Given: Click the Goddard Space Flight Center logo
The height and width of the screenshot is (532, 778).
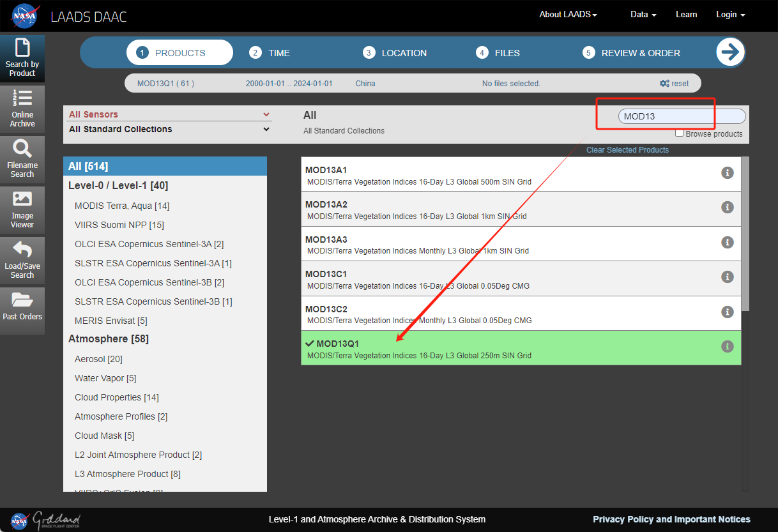Looking at the screenshot, I should point(45,519).
